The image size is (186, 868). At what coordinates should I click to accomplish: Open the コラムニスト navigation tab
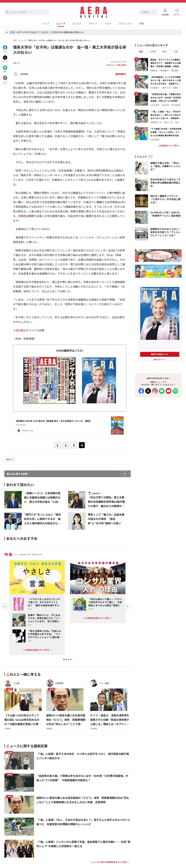coord(125,24)
